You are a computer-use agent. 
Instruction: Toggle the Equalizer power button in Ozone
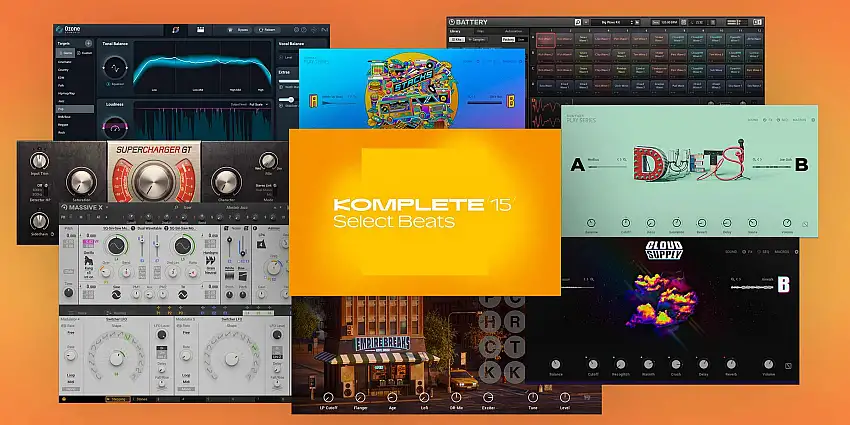click(107, 84)
